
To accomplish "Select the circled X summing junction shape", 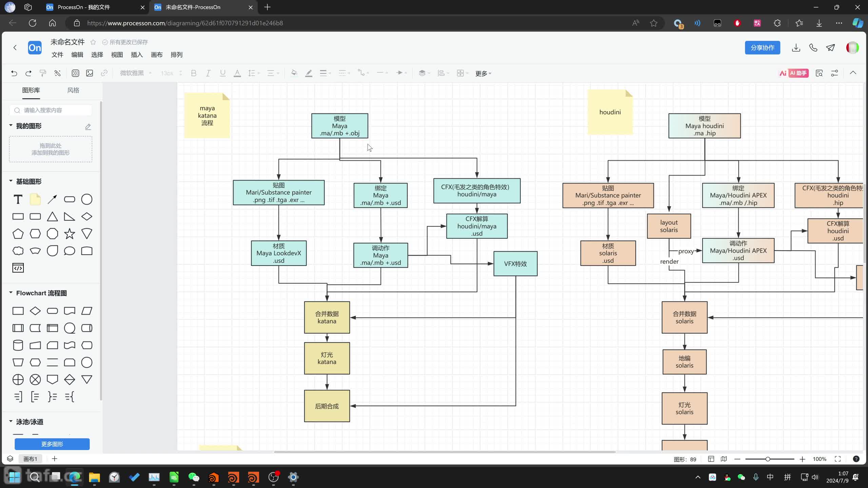I will click(35, 380).
